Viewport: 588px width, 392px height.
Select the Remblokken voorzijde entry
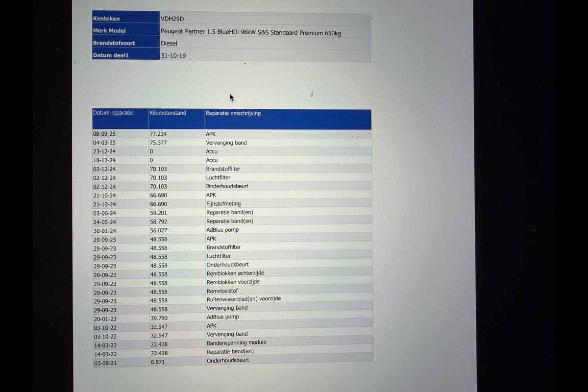tap(233, 282)
